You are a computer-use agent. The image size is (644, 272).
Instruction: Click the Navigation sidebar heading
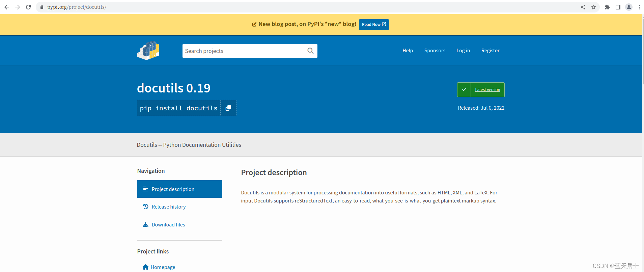pyautogui.click(x=151, y=171)
